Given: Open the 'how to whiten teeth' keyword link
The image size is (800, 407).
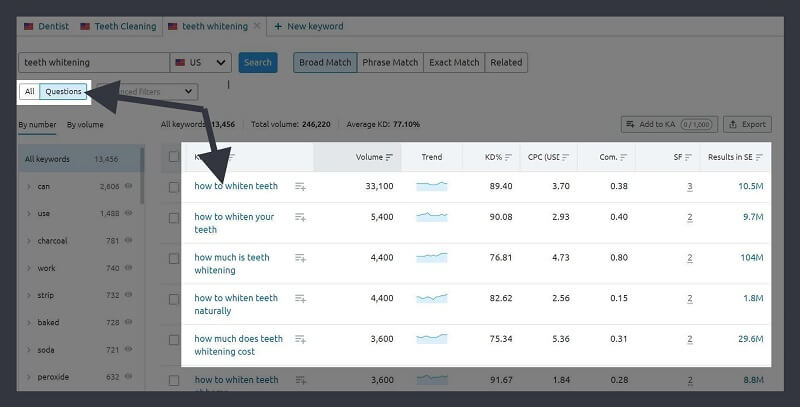Looking at the screenshot, I should (x=236, y=186).
